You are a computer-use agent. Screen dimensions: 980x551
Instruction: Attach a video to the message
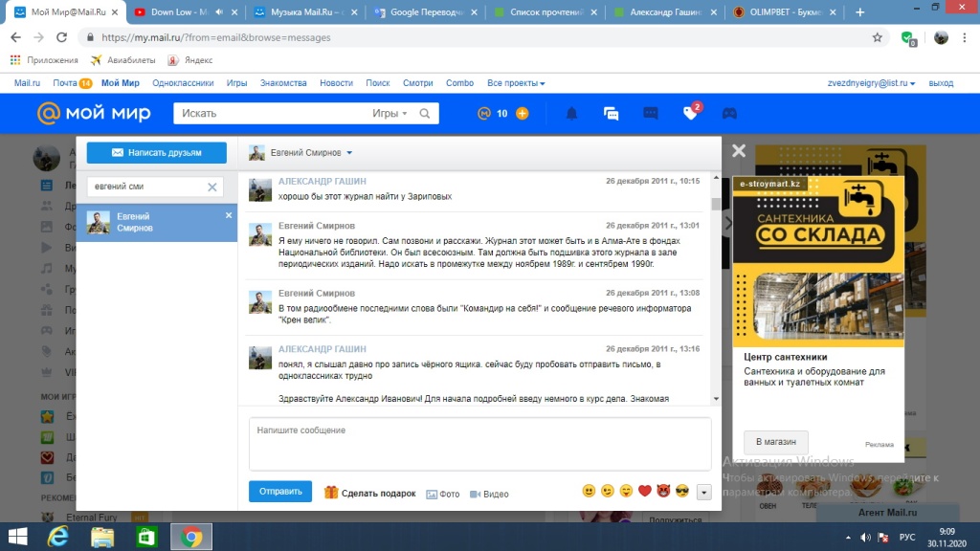coord(489,495)
